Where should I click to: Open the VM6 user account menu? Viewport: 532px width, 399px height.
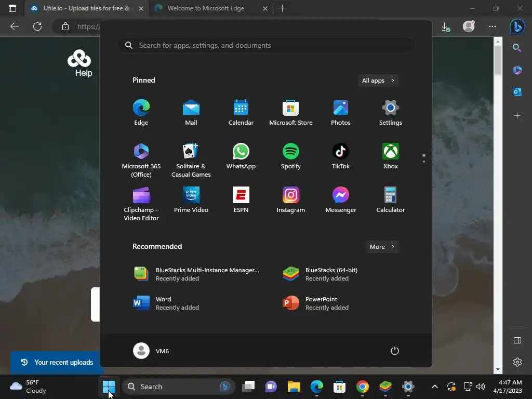click(x=151, y=351)
